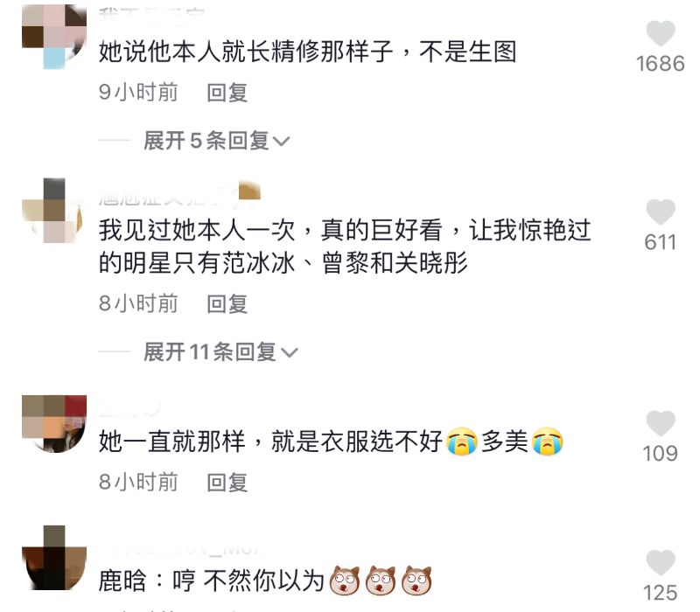700x612 pixels.
Task: Open avatar beside 她一直就那样 comment
Action: coord(54,424)
